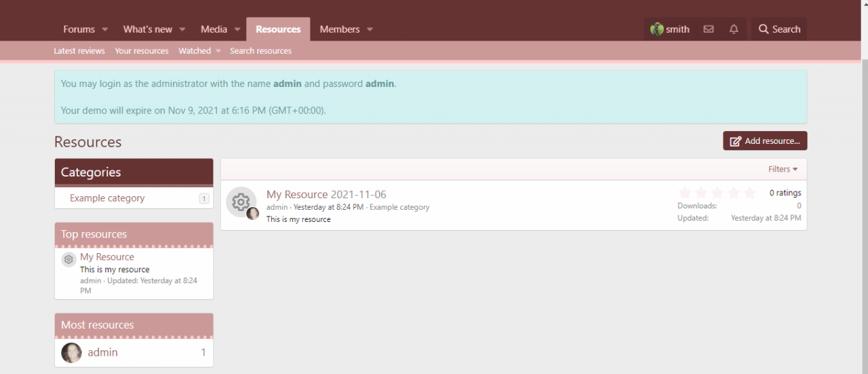
Task: Rate My Resource using the star rating
Action: click(x=717, y=193)
